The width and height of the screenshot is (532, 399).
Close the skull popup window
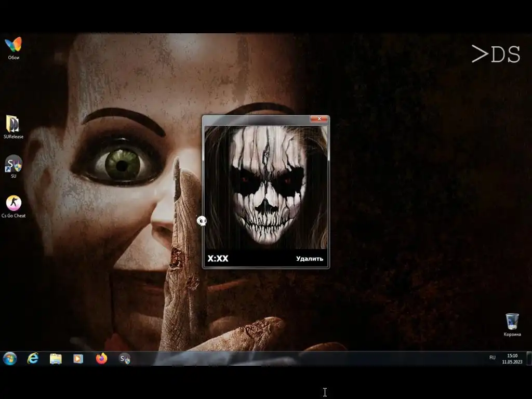tap(319, 119)
